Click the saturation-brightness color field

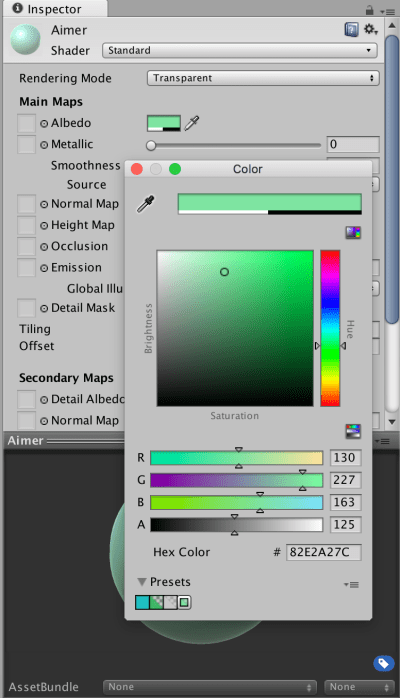point(235,328)
